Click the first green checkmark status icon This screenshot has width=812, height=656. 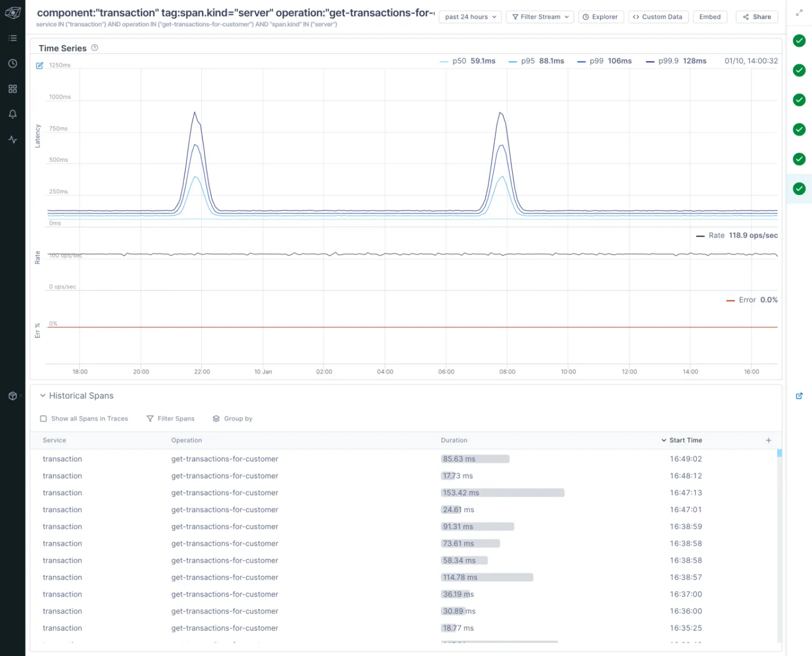[x=799, y=41]
